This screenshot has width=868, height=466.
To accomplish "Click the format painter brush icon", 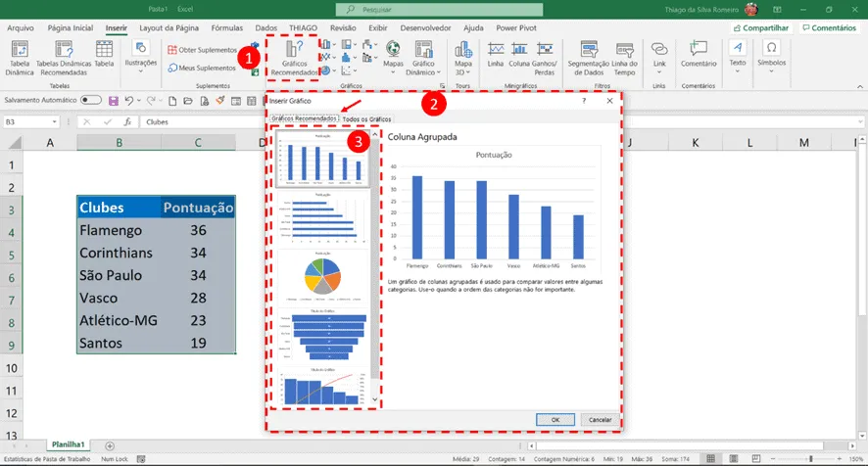I will [x=220, y=101].
